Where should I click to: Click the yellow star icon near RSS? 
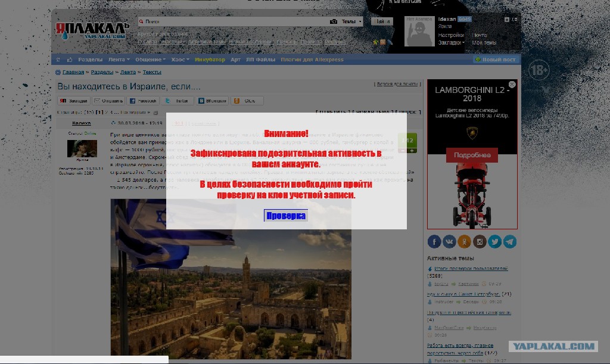[375, 42]
